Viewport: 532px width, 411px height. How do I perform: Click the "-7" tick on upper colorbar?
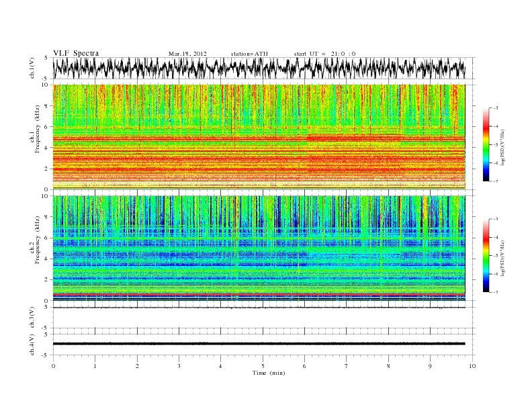(x=496, y=181)
